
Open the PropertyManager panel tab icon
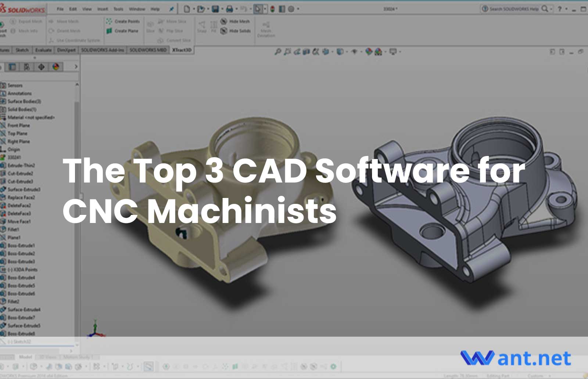(x=12, y=67)
